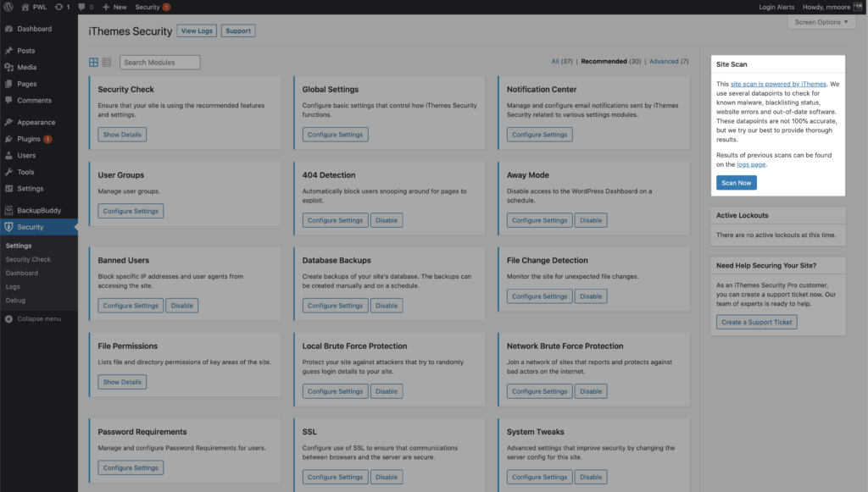Image resolution: width=868 pixels, height=492 pixels.
Task: Expand the Screen Options dropdown
Action: pos(821,22)
